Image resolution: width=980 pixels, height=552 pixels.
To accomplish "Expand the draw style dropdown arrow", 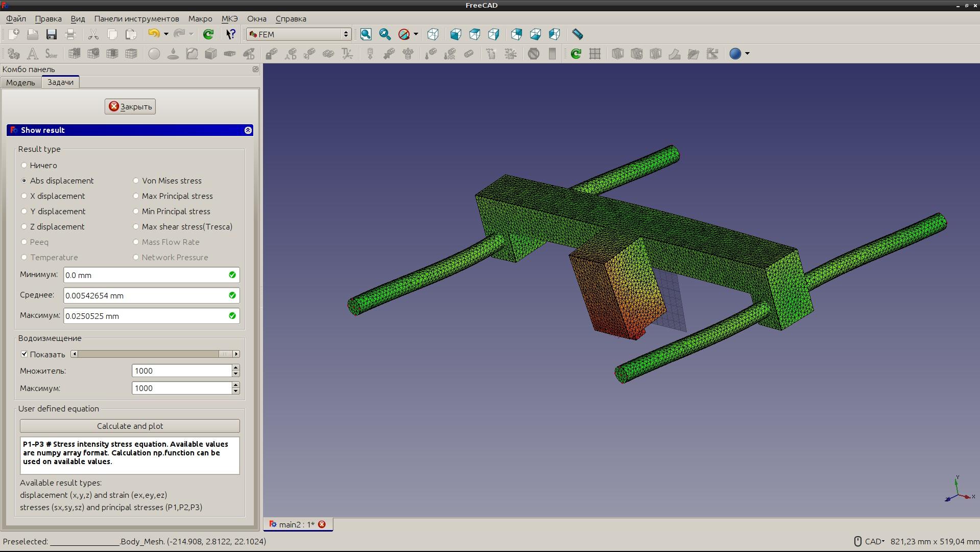I will [416, 34].
